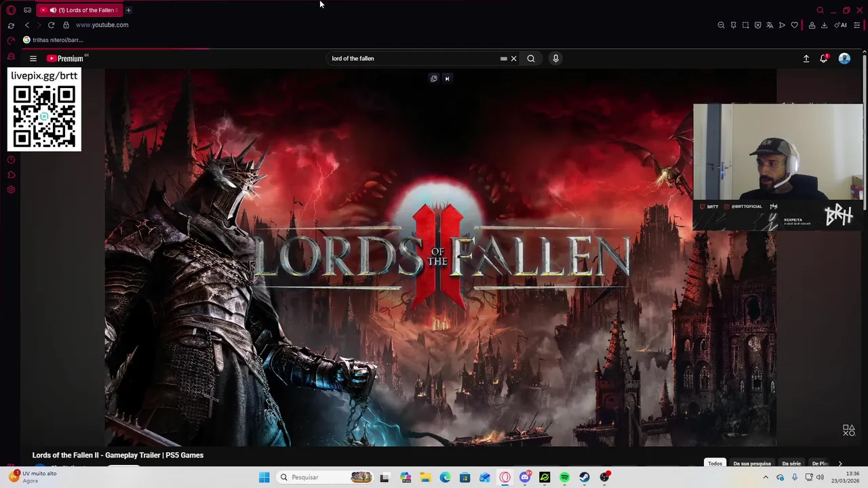Select the Todos filter chip
The image size is (868, 488).
(715, 464)
